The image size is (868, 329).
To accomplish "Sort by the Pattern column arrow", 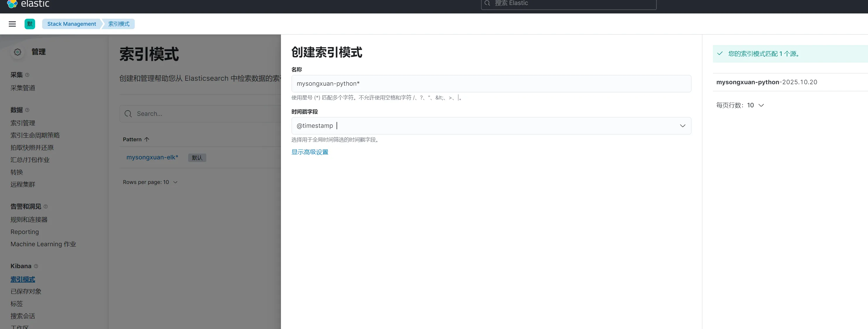I will (147, 139).
